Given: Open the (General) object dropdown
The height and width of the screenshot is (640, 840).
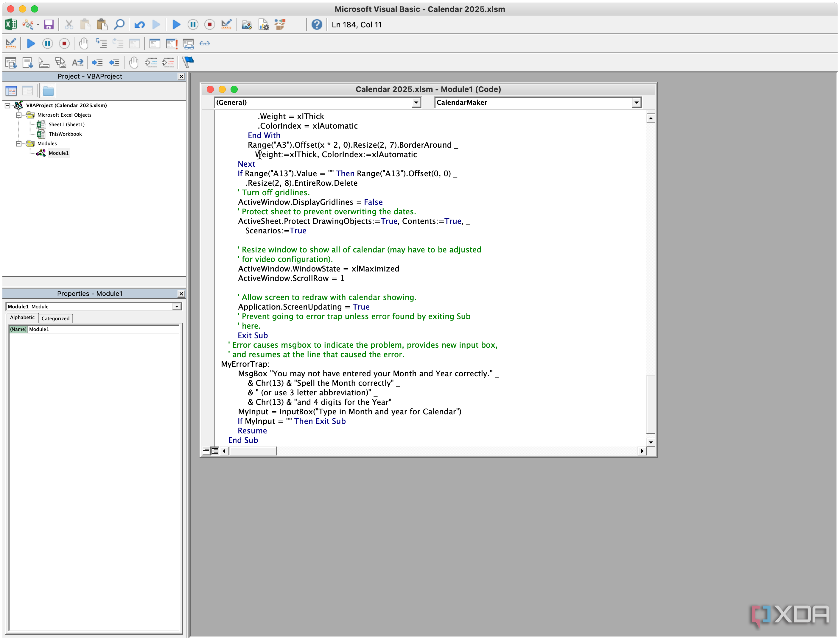Looking at the screenshot, I should [416, 102].
